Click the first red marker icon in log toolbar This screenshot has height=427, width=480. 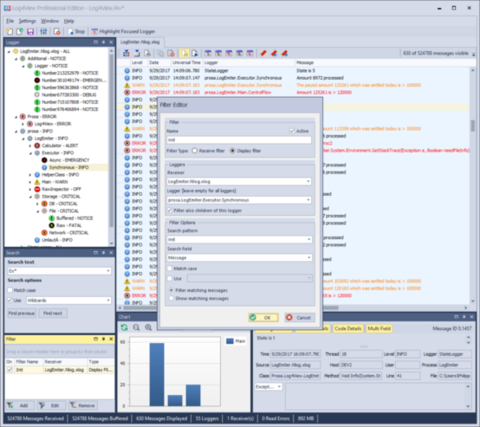[x=263, y=53]
